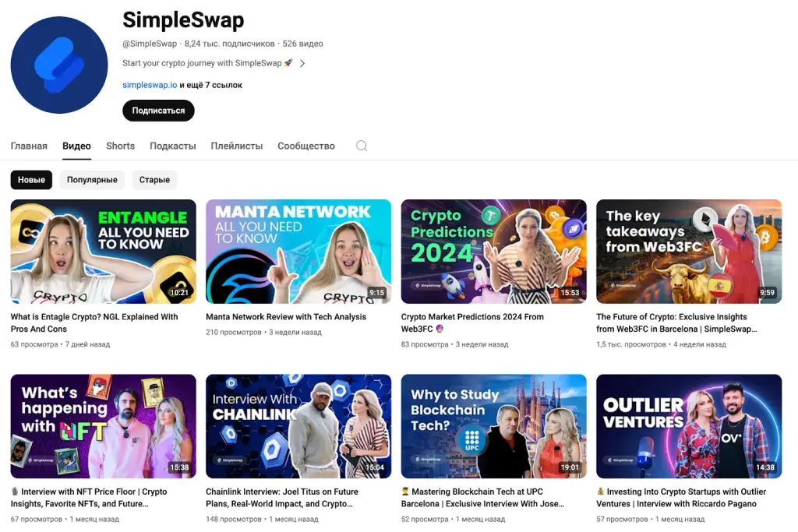
Task: Click the 14:38 duration badge
Action: (765, 467)
